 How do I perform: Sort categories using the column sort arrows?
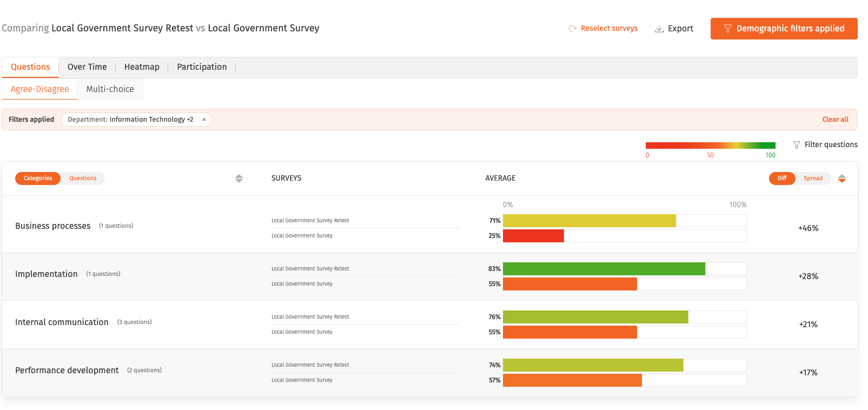click(239, 178)
